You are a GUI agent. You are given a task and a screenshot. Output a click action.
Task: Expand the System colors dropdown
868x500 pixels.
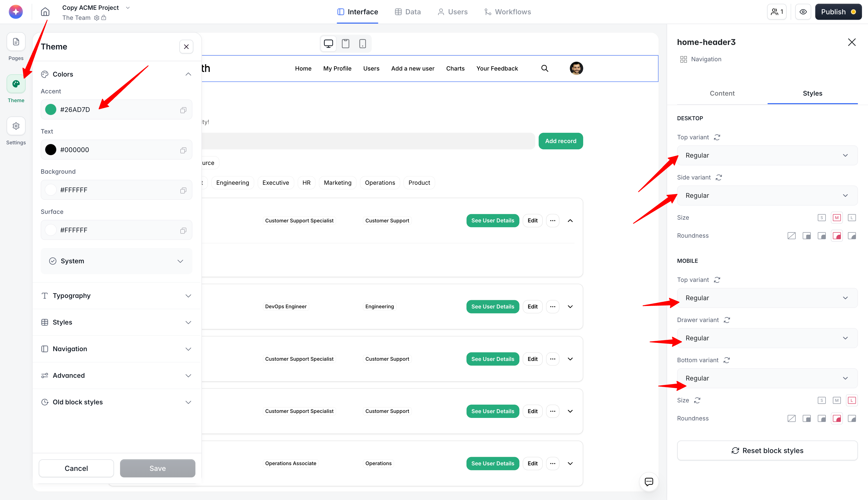point(116,261)
